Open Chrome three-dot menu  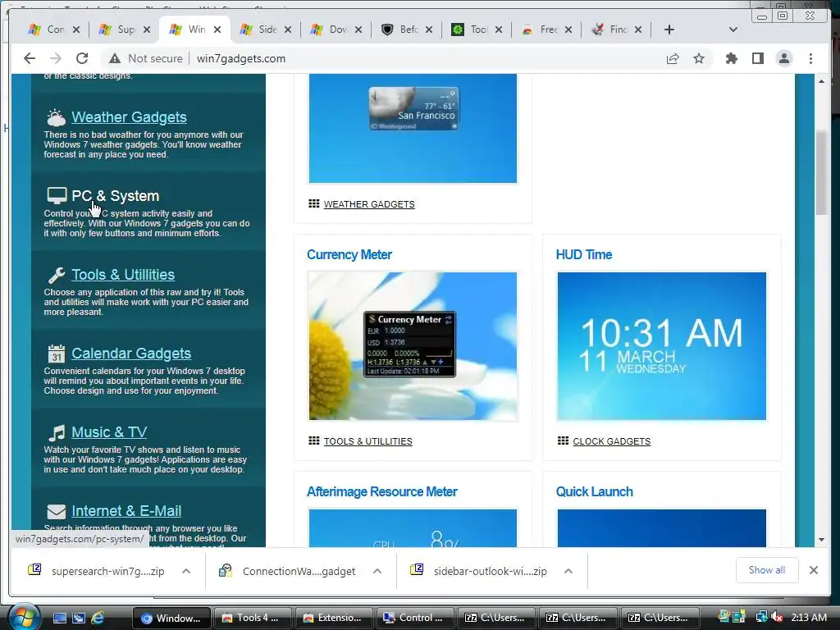810,58
